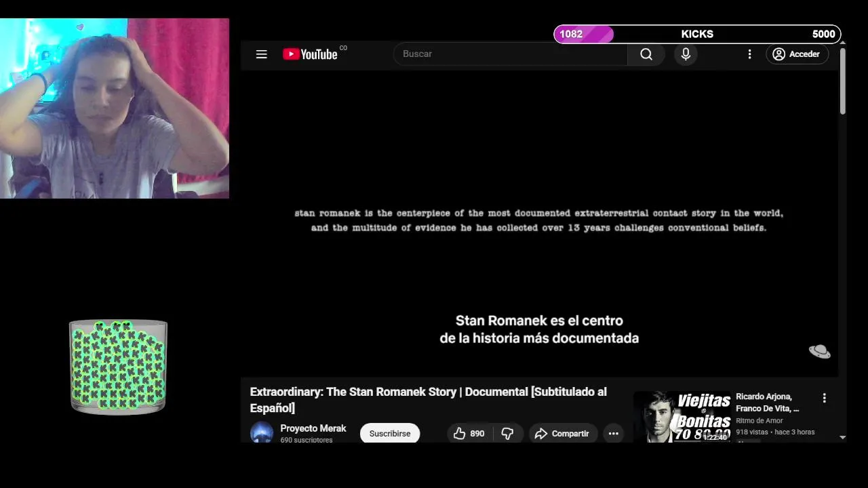Open the Proyecto Merak channel name
The width and height of the screenshot is (868, 488).
(x=313, y=428)
